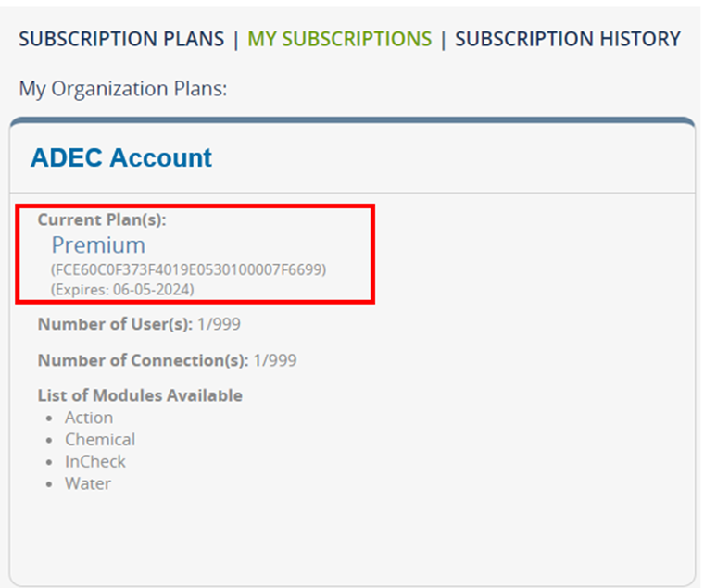Select the MY SUBSCRIPTIONS tab
This screenshot has width=704, height=588.
tap(339, 39)
